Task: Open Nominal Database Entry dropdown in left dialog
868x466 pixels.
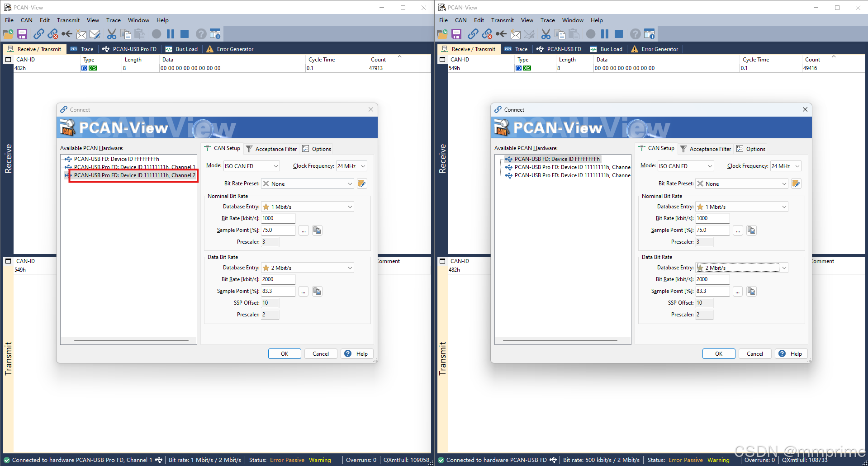Action: pos(308,207)
